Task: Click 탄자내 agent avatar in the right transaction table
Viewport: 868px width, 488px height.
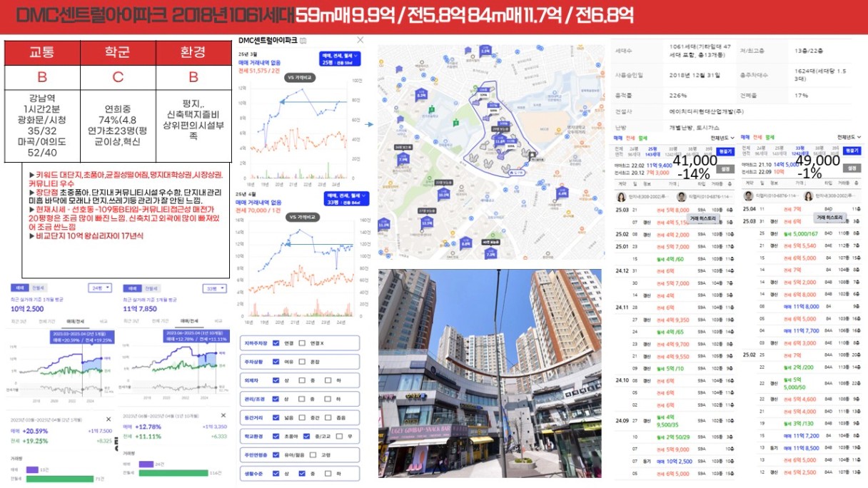Action: click(x=808, y=196)
